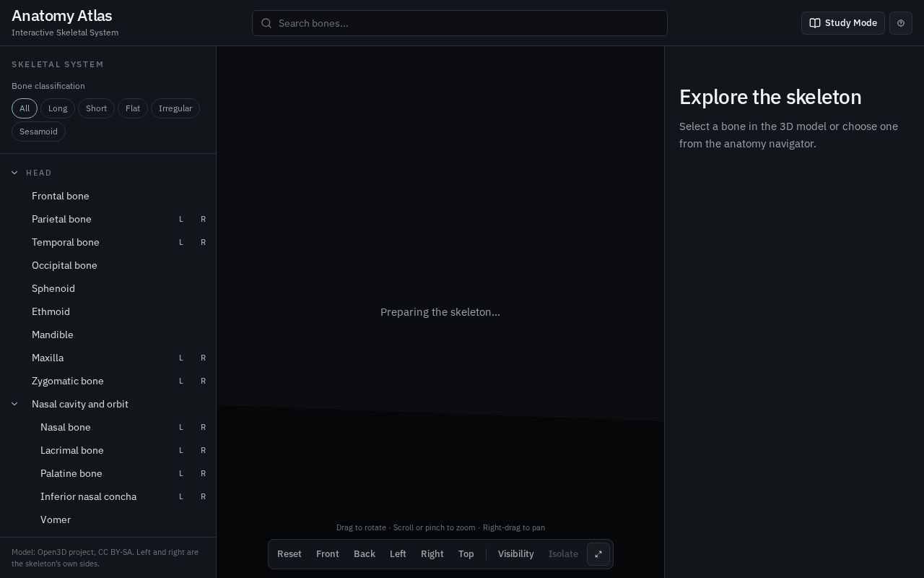Filter by Flat bones
Screen dimensions: 924x578
(x=133, y=108)
